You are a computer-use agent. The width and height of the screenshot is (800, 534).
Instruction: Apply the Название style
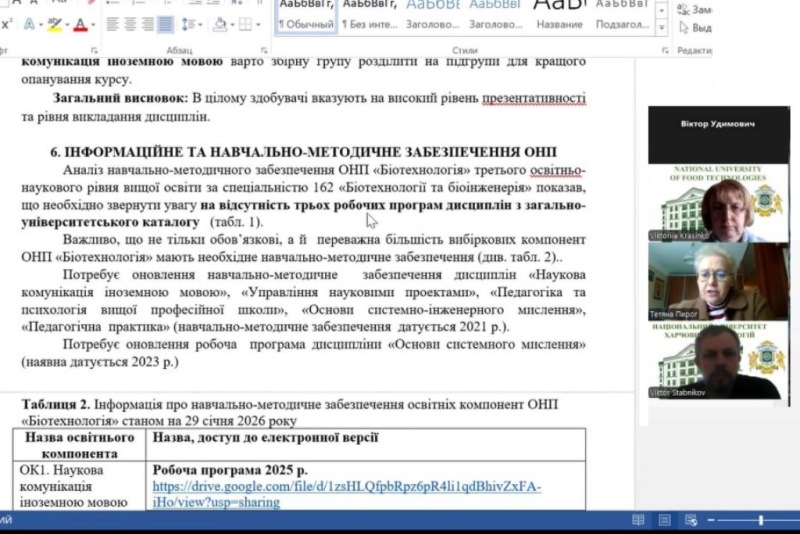tap(559, 17)
